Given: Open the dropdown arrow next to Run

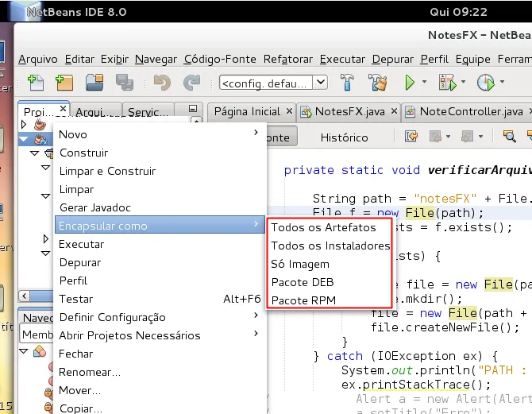Looking at the screenshot, I should pos(424,82).
